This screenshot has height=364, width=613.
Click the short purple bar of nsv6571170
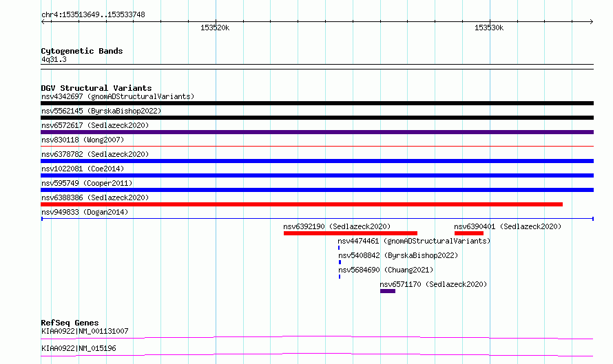point(387,291)
